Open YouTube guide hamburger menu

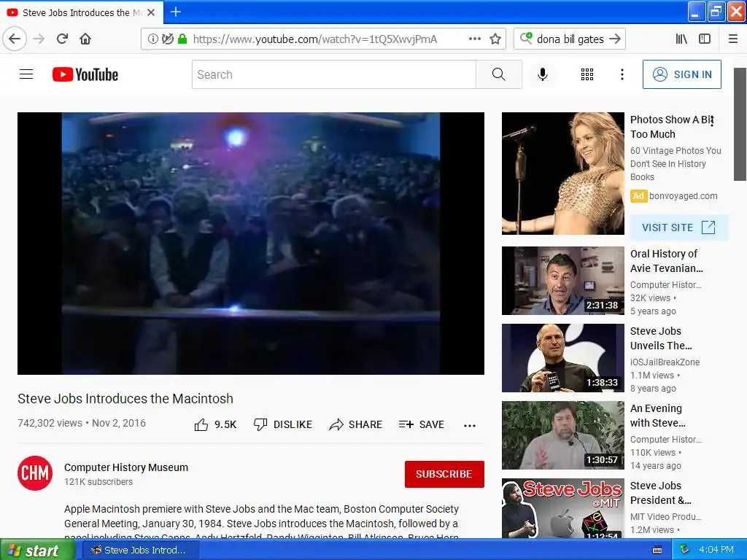(26, 74)
